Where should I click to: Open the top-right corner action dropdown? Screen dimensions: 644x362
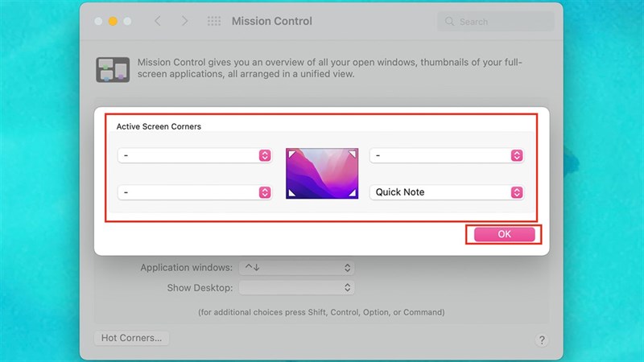point(447,155)
